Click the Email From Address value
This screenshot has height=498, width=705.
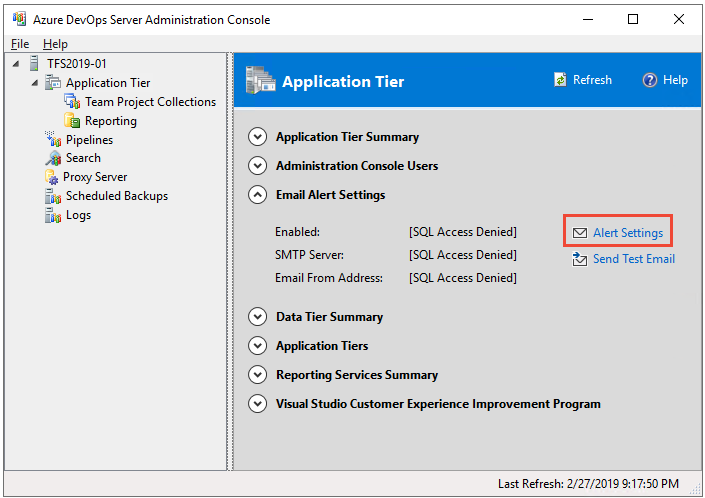[463, 278]
